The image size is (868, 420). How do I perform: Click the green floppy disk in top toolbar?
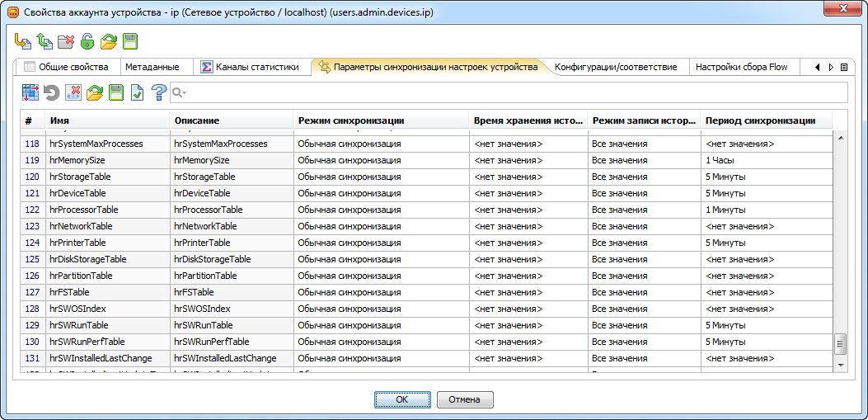pos(130,40)
